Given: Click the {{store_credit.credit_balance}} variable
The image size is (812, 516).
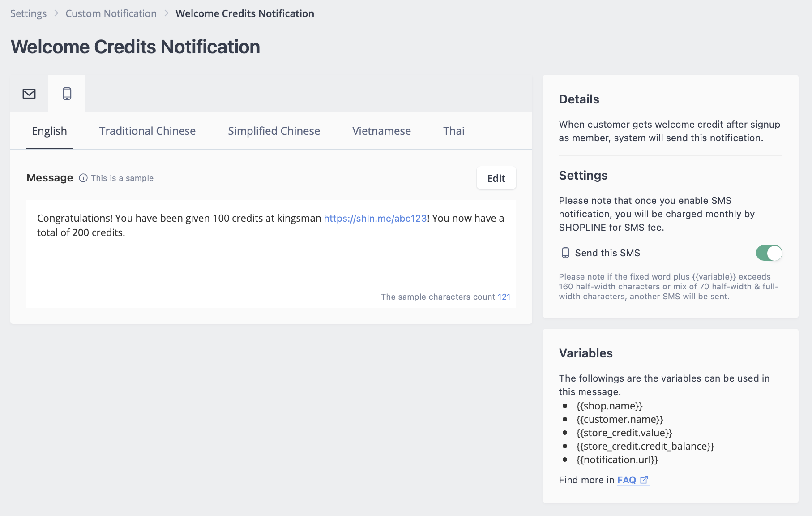Looking at the screenshot, I should 645,447.
